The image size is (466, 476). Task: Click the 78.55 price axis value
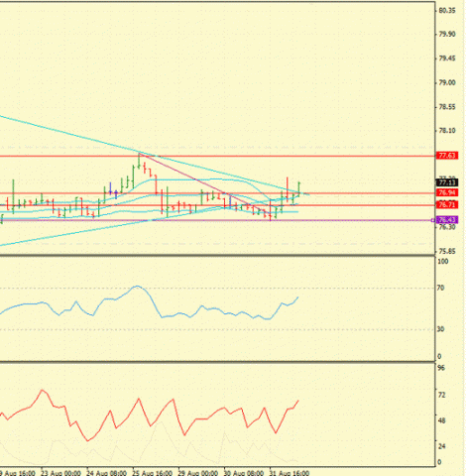point(447,107)
